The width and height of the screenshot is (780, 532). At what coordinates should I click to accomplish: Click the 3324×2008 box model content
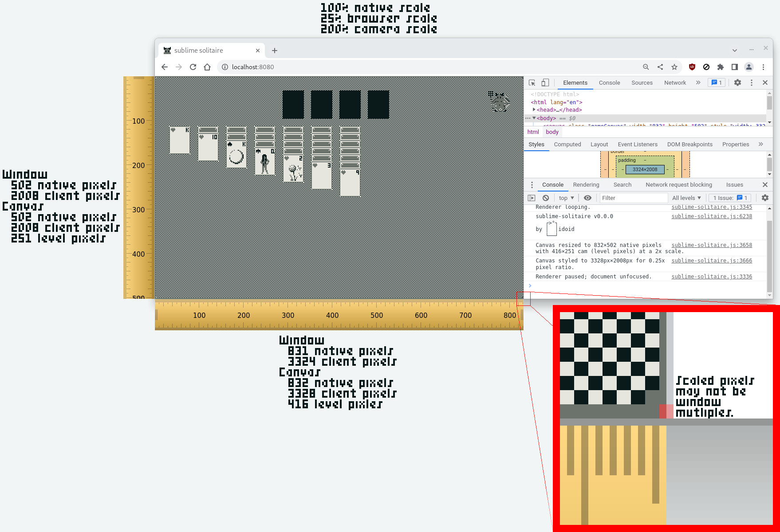point(645,169)
